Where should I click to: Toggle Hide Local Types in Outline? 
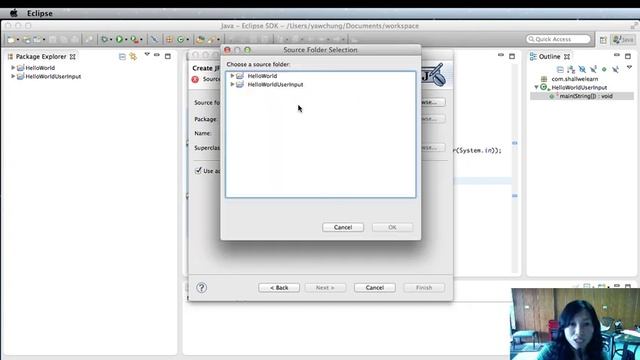615,69
